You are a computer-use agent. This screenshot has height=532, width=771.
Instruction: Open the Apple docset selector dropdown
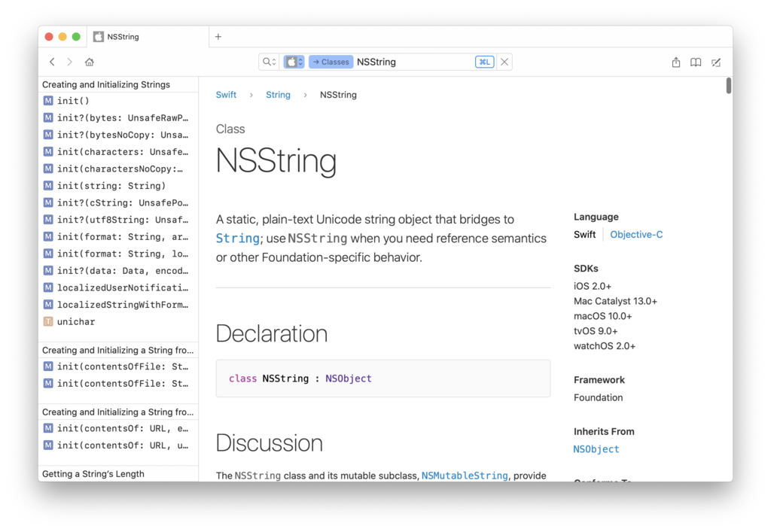coord(294,62)
